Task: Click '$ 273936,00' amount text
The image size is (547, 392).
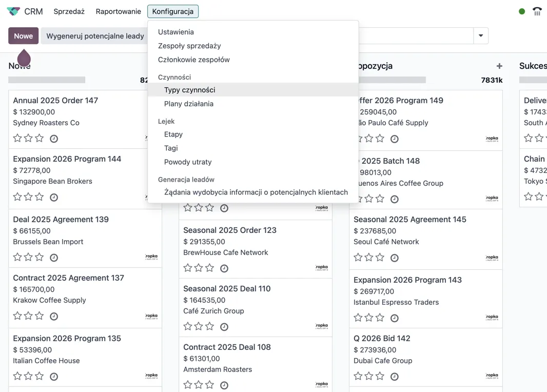Action: click(375, 350)
